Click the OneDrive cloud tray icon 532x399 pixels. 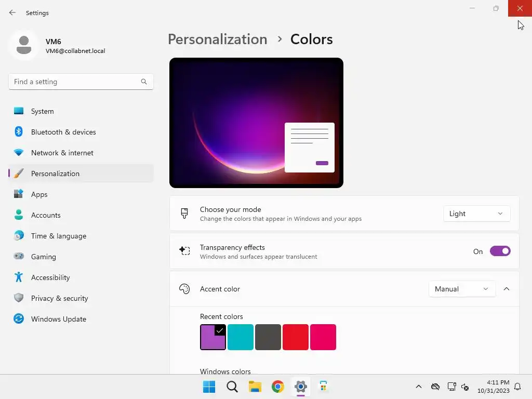(x=435, y=387)
